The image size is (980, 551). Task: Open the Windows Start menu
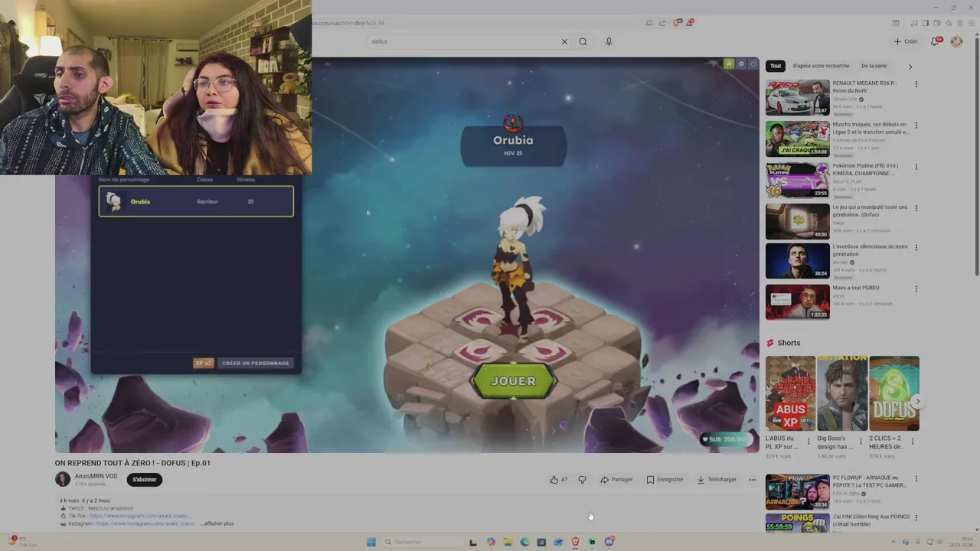tap(371, 542)
